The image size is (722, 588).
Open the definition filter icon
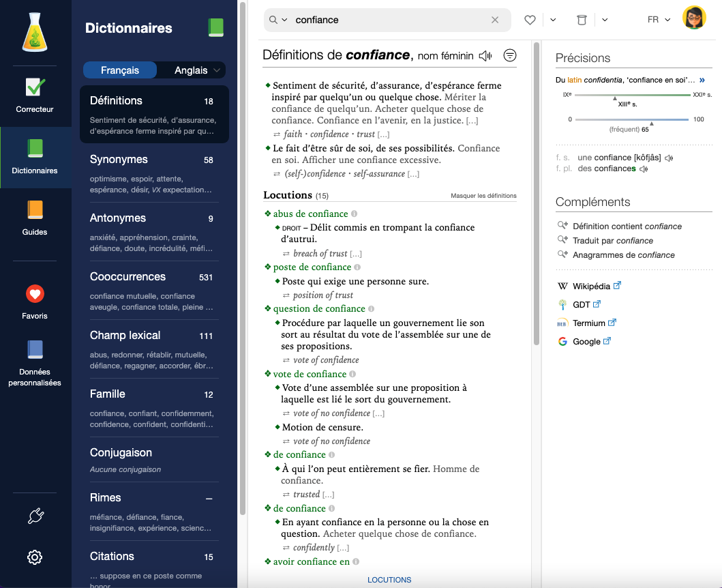[x=509, y=55]
